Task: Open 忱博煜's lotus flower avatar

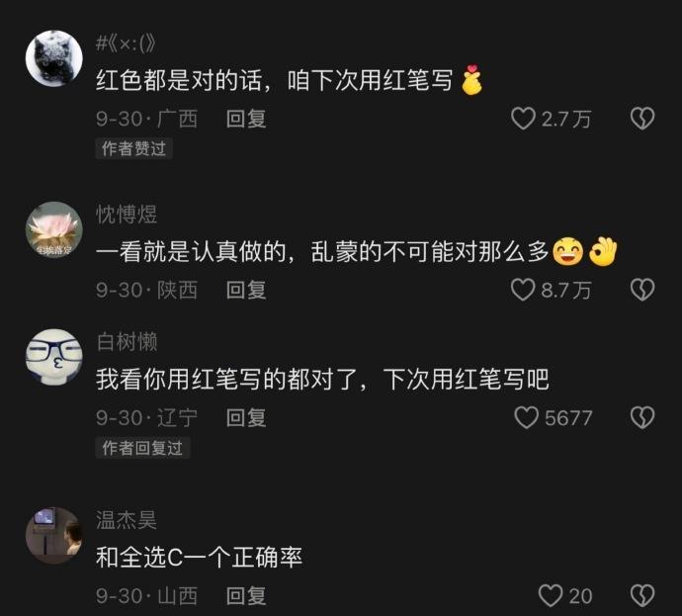Action: 54,230
